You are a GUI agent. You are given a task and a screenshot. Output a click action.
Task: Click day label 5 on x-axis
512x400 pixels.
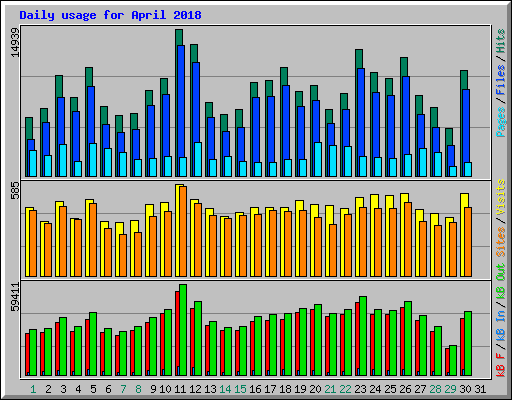pos(93,389)
